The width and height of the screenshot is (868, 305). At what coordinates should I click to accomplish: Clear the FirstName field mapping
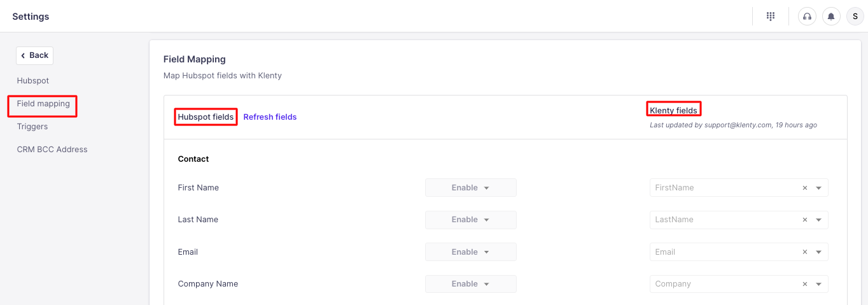click(x=804, y=188)
